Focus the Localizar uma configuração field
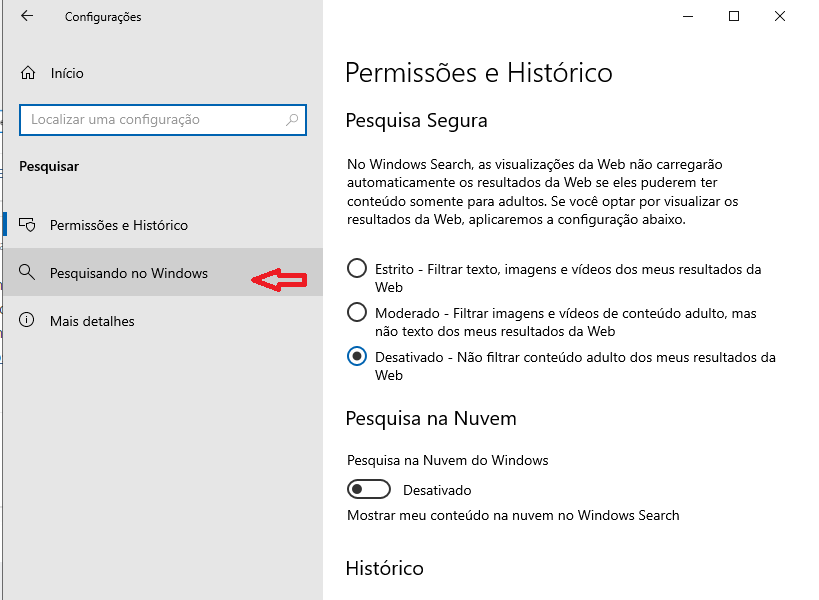819x600 pixels. pyautogui.click(x=163, y=120)
